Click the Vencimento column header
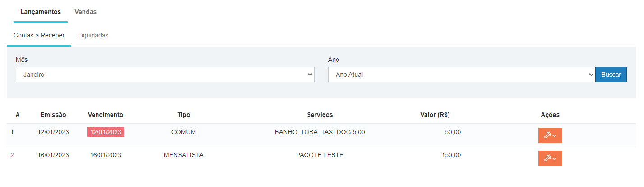The width and height of the screenshot is (644, 187). [106, 115]
